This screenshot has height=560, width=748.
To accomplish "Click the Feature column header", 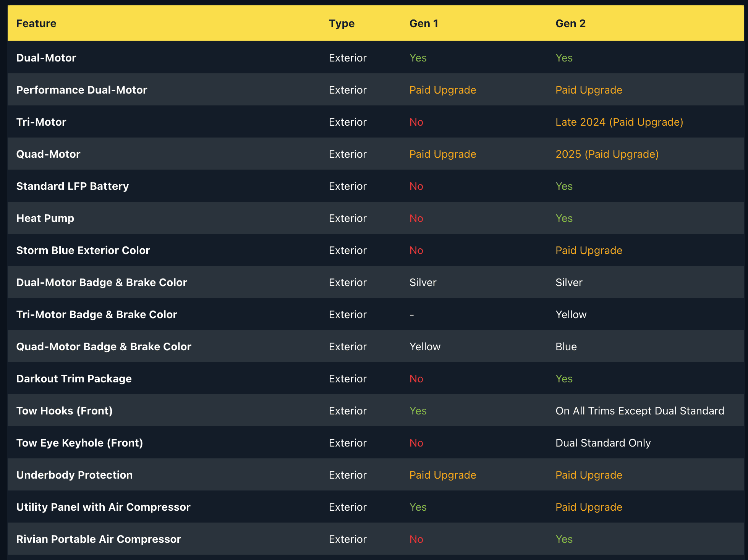I will click(x=36, y=24).
